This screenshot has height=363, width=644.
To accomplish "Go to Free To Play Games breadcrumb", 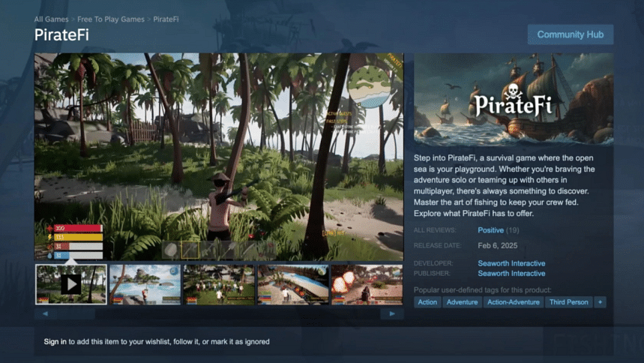I will coord(111,19).
